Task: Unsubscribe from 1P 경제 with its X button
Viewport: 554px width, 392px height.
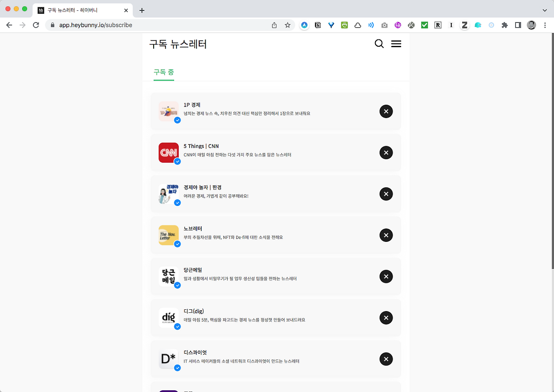Action: click(386, 111)
